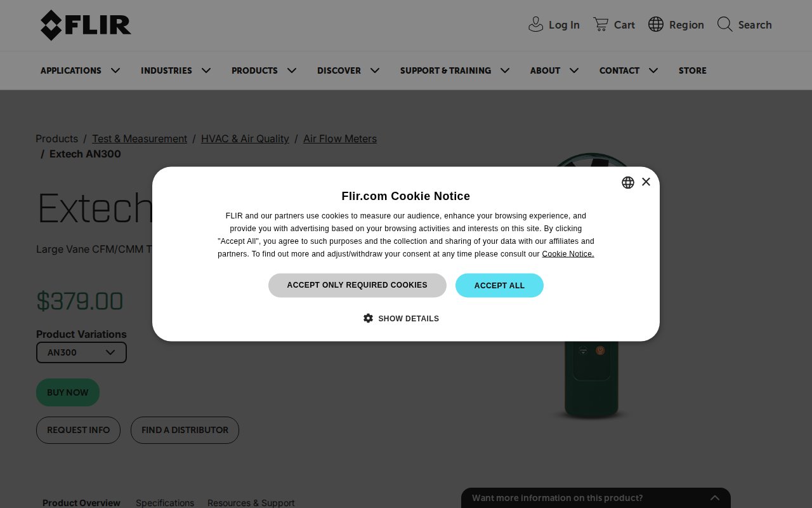Click language globe icon in cookie dialog
The image size is (812, 508).
coord(628,183)
